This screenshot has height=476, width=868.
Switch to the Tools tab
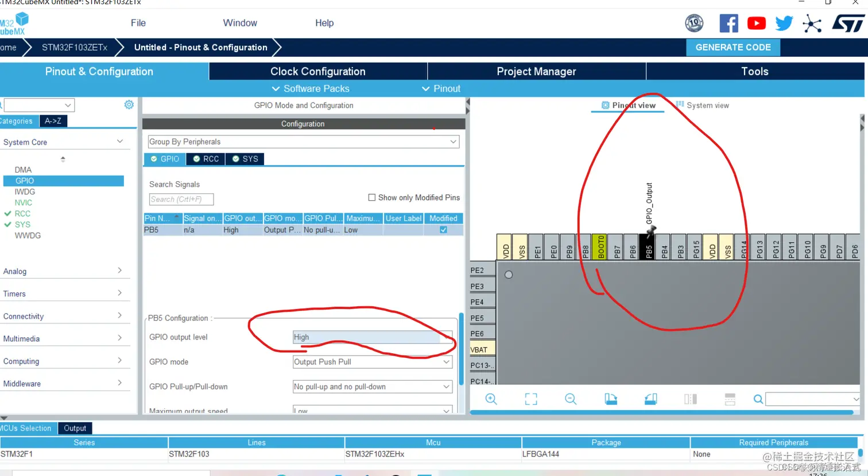pyautogui.click(x=755, y=71)
